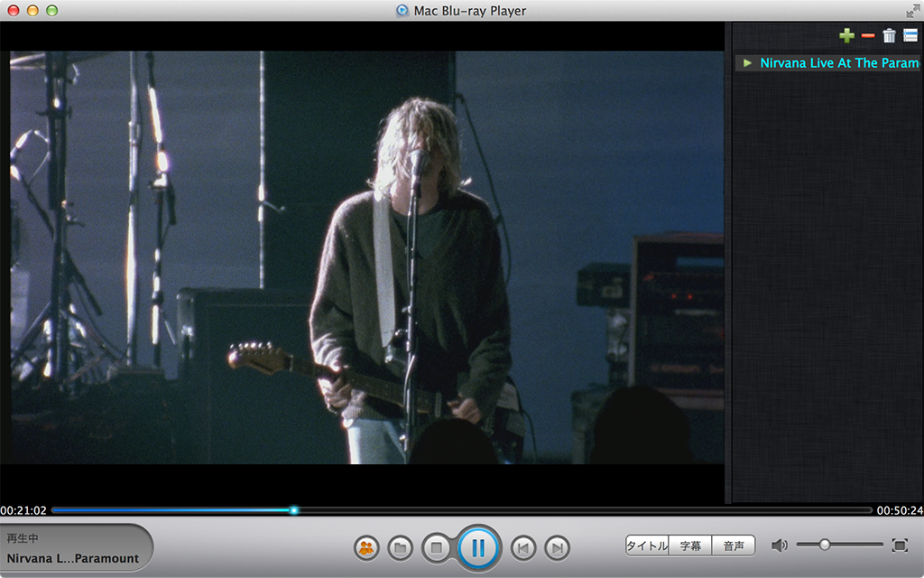
Task: Toggle window full screen via titlebar arrows
Action: [x=913, y=11]
